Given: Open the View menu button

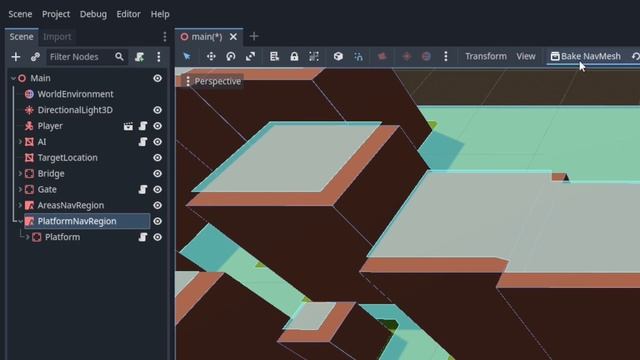Looking at the screenshot, I should click(x=526, y=56).
